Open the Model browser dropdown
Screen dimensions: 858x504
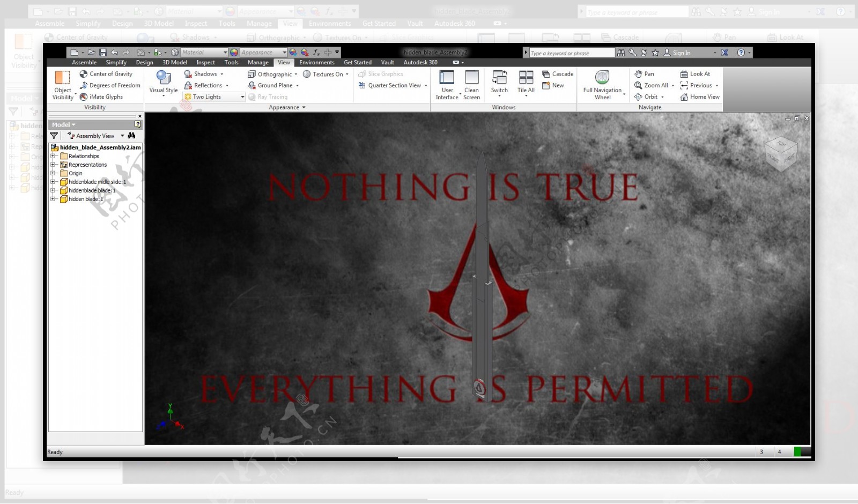(x=64, y=125)
